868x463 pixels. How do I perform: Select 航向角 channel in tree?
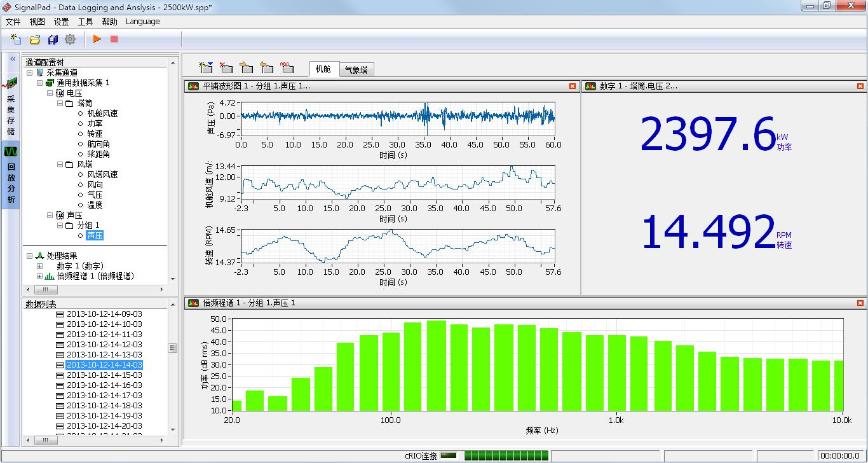[98, 144]
